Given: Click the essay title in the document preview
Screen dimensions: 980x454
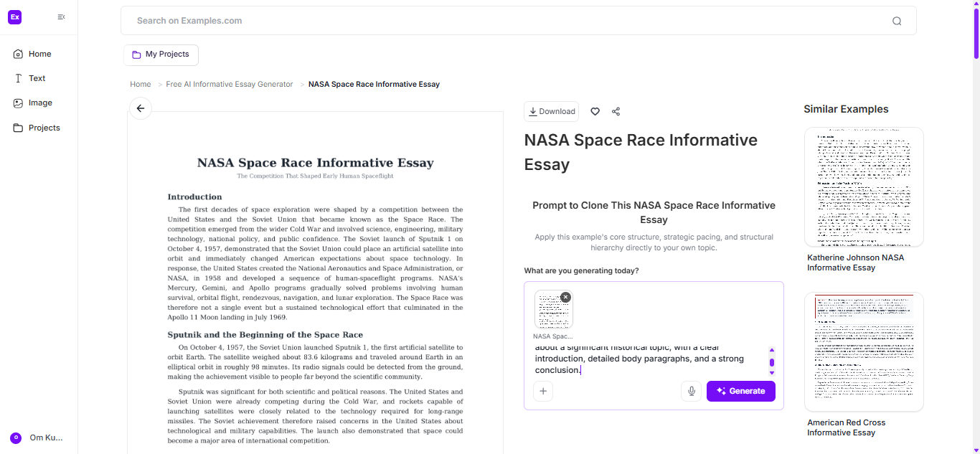Looking at the screenshot, I should click(x=315, y=163).
